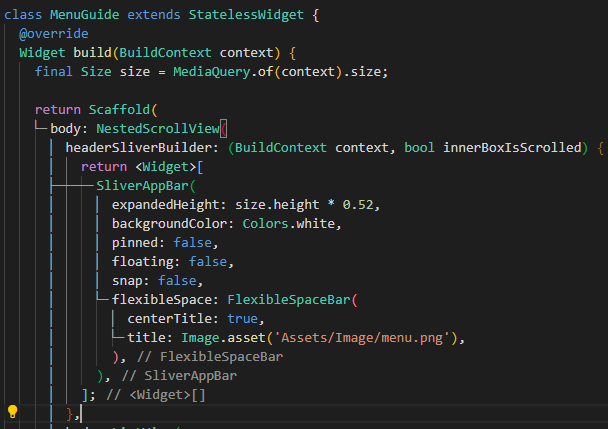Click the '// <Widget>[]' closing label comment
This screenshot has height=429, width=608.
[155, 395]
